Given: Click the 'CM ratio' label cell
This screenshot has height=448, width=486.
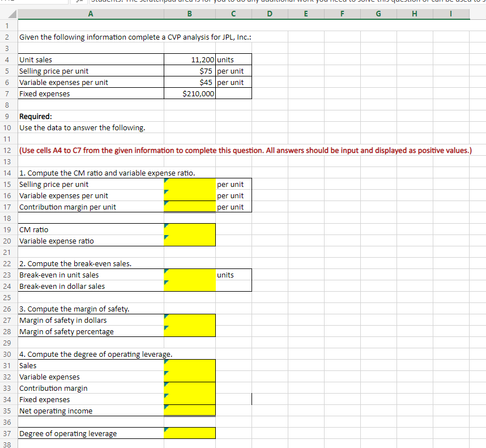Looking at the screenshot, I should pos(91,229).
